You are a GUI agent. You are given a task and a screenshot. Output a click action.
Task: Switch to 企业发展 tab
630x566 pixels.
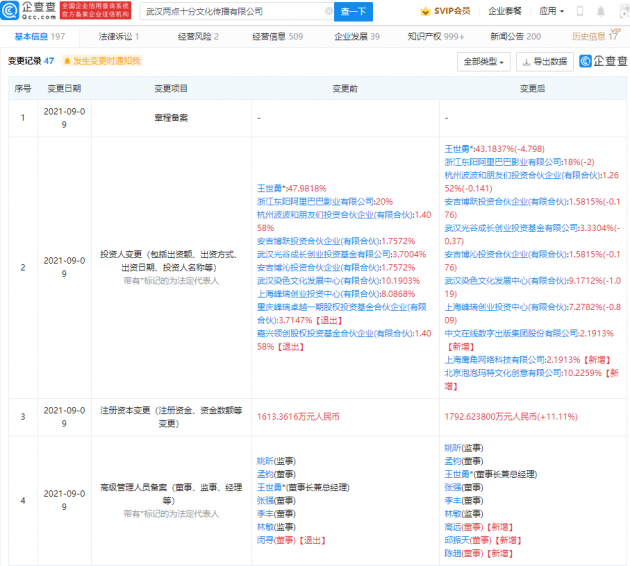pyautogui.click(x=357, y=37)
